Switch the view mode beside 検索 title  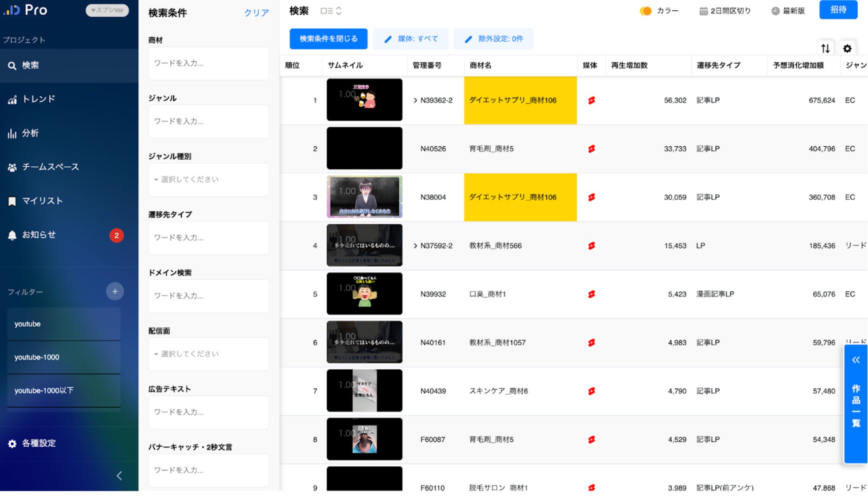coord(331,11)
